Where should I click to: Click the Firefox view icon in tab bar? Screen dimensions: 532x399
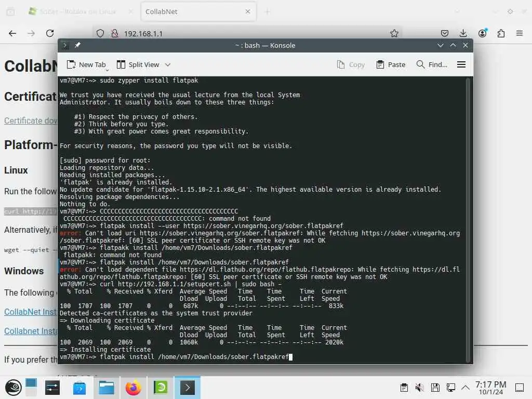pos(10,11)
